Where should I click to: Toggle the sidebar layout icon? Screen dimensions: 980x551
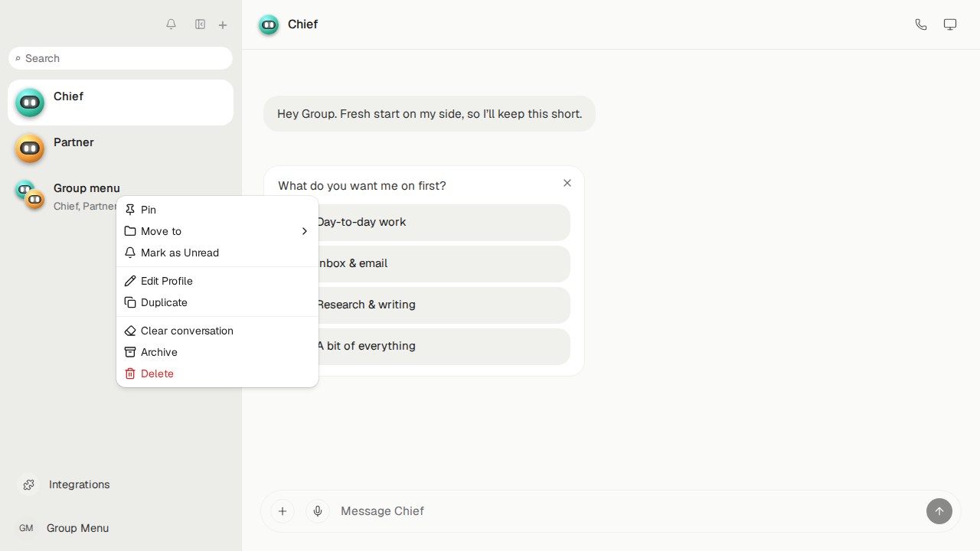pos(200,24)
